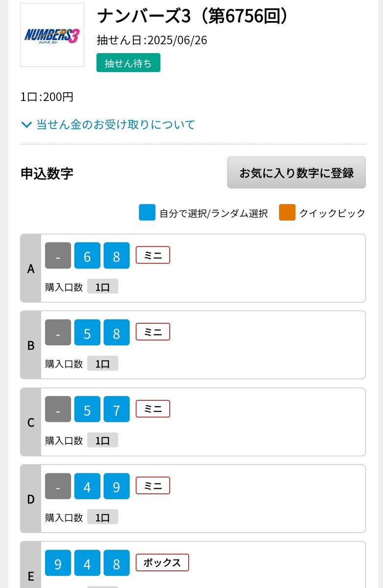Click the ミニ tag in row B
The image size is (383, 588).
(x=153, y=332)
